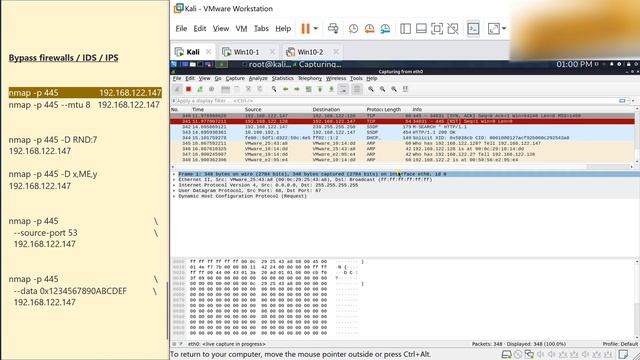Open Wireshark Statistics menu

(x=282, y=78)
